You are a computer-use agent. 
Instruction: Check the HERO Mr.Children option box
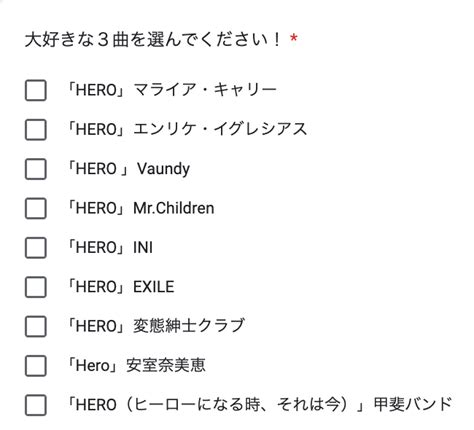pos(36,208)
